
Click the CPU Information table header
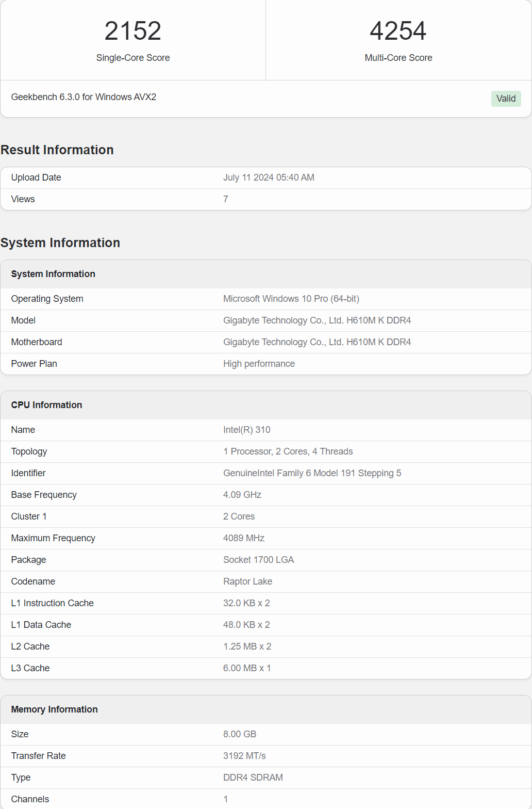46,405
